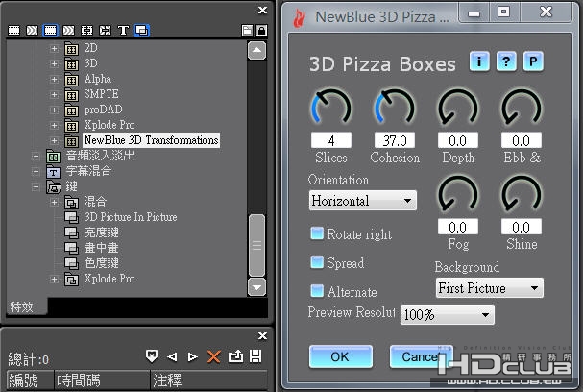Open the Background First Picture dropdown

pyautogui.click(x=489, y=288)
